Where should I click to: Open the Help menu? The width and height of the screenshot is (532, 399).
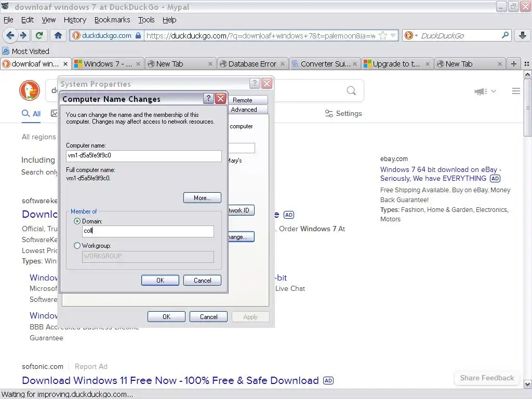click(x=169, y=20)
